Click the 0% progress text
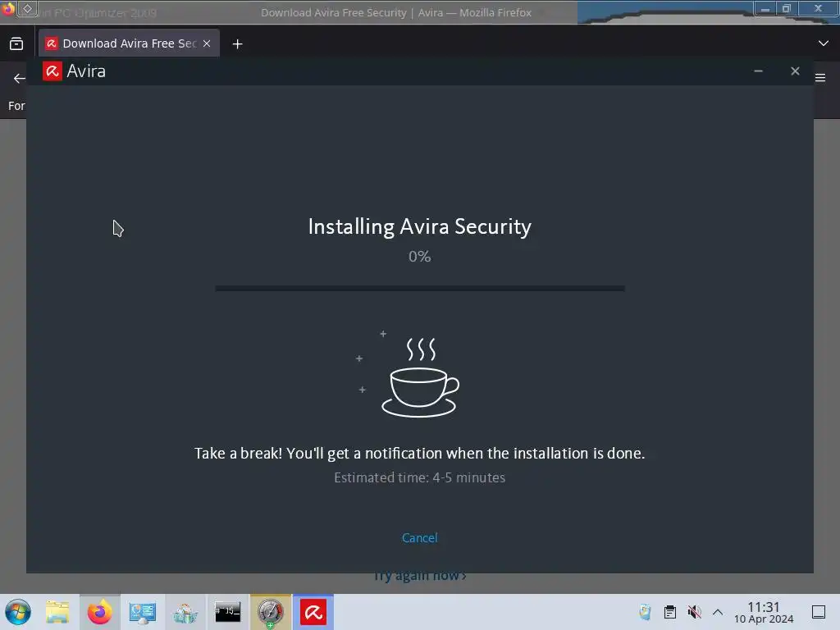The image size is (840, 630). 419,257
